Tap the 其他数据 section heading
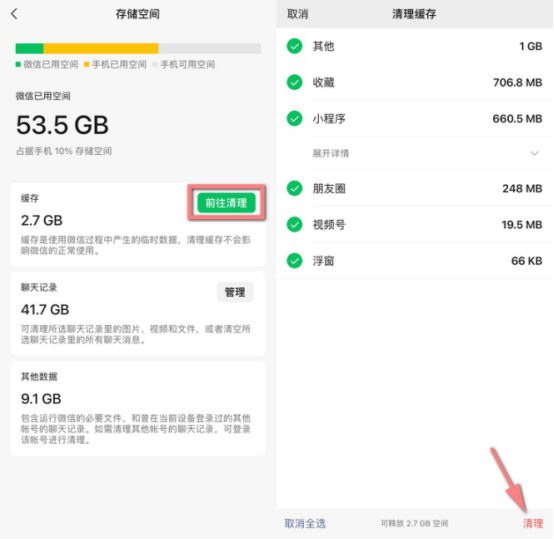 click(39, 376)
